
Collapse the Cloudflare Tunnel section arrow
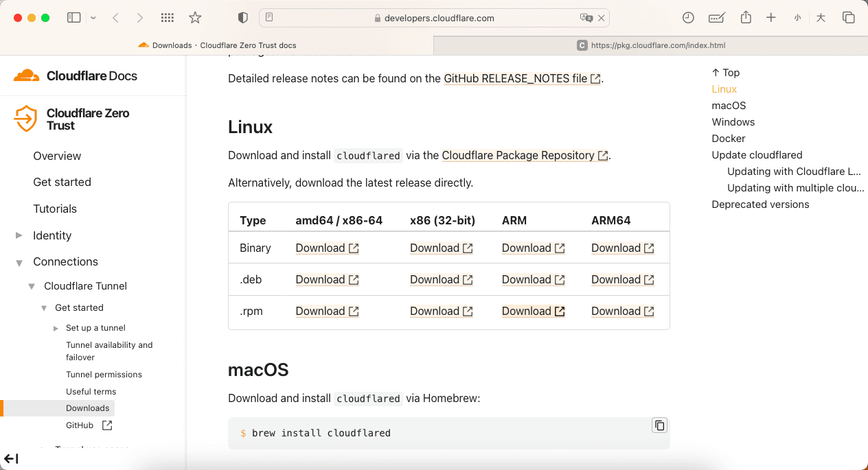[32, 286]
